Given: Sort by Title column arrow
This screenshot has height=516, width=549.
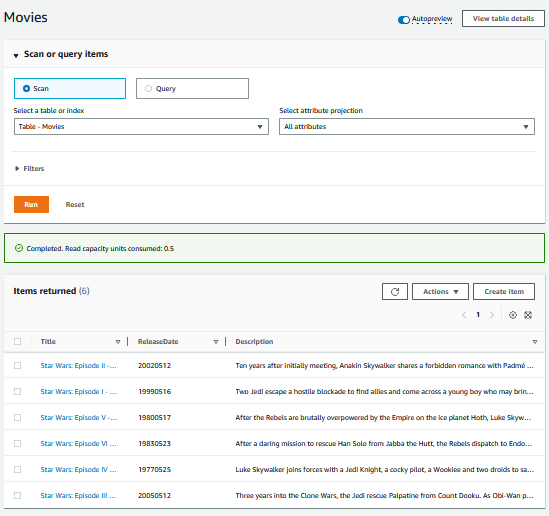Looking at the screenshot, I should tap(118, 342).
